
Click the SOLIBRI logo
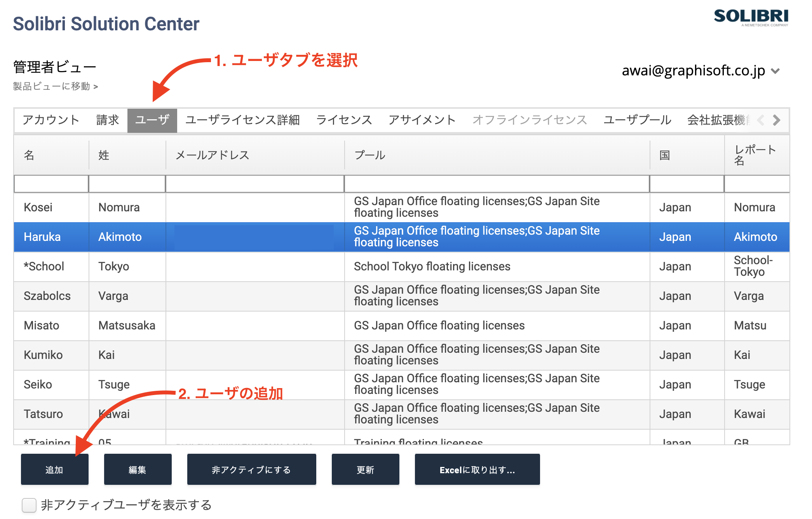tap(751, 17)
